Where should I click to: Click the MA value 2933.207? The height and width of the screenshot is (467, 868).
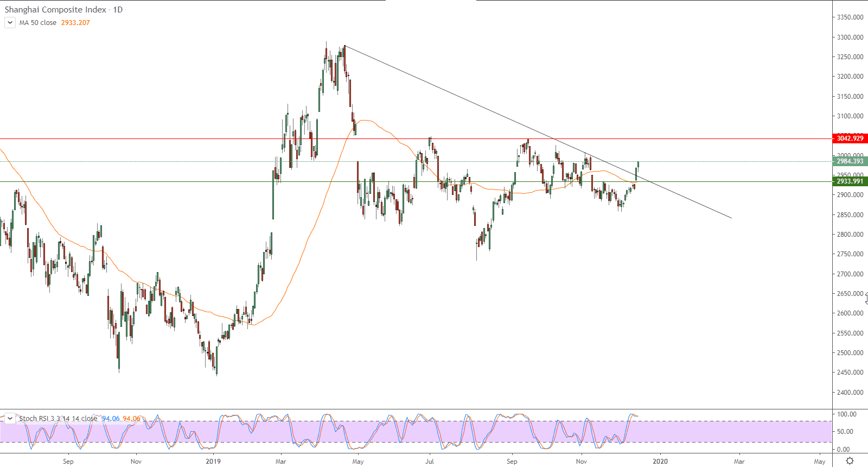[x=75, y=23]
